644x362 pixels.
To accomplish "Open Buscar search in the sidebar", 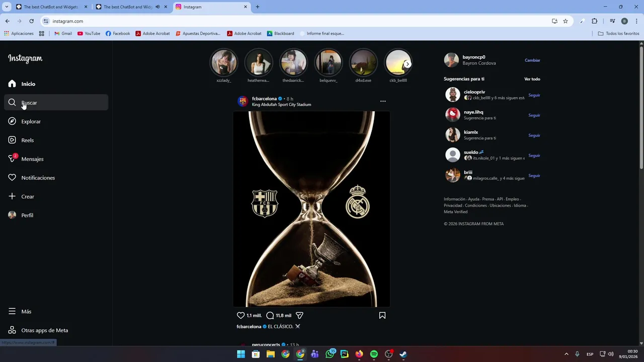I will point(56,103).
